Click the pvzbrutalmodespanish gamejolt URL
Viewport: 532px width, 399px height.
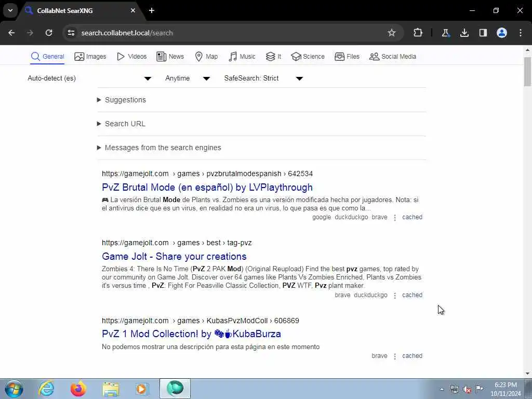click(x=207, y=174)
